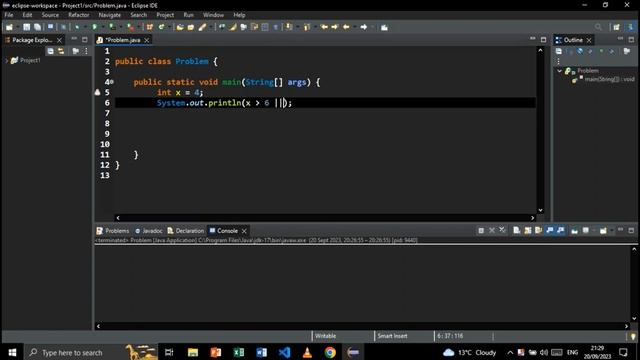Click Terminate square icon in Console
640x360 pixels.
click(x=481, y=231)
